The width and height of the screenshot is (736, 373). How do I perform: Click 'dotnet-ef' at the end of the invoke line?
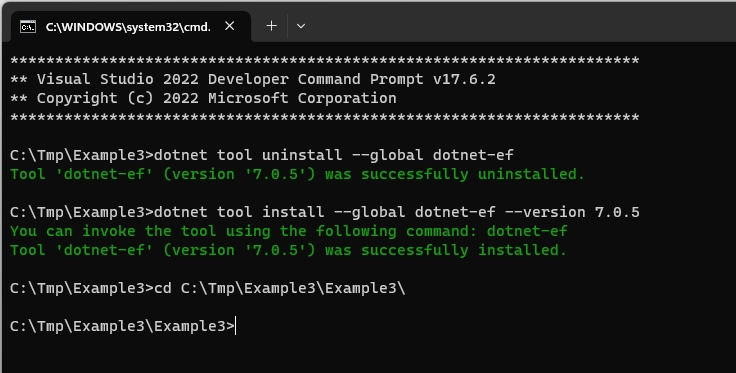coord(527,231)
